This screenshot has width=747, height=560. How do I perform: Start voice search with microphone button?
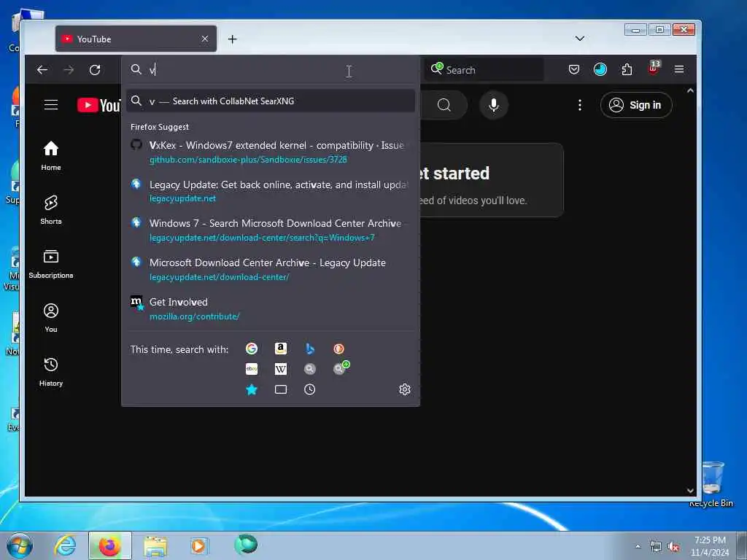(494, 105)
